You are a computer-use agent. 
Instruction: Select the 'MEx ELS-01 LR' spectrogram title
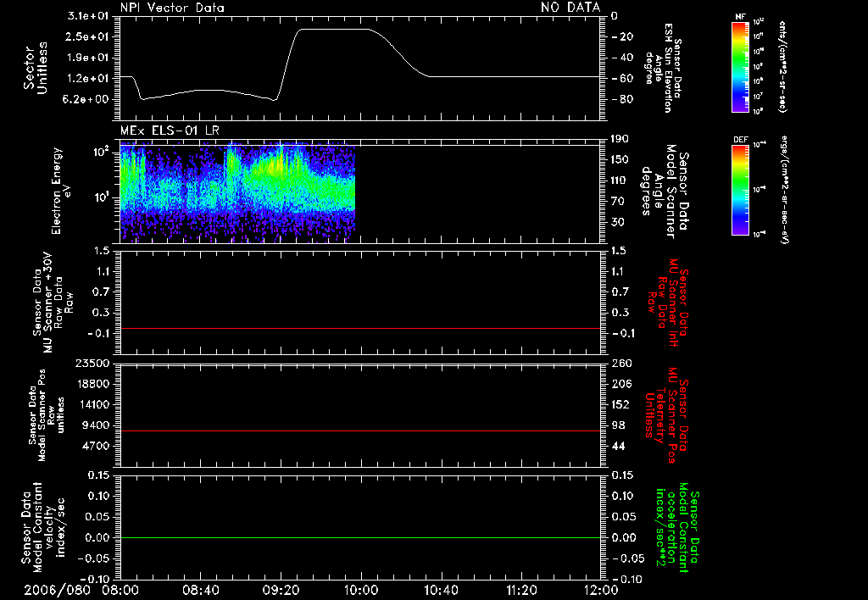click(x=170, y=131)
